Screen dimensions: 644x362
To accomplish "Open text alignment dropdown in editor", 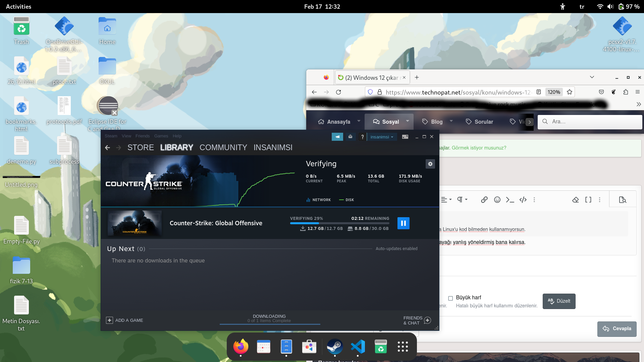I will 446,200.
